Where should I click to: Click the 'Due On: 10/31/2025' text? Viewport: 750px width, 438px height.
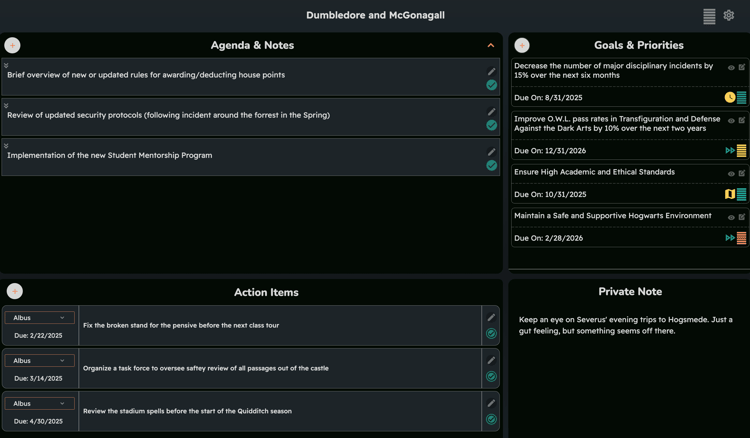pyautogui.click(x=550, y=194)
